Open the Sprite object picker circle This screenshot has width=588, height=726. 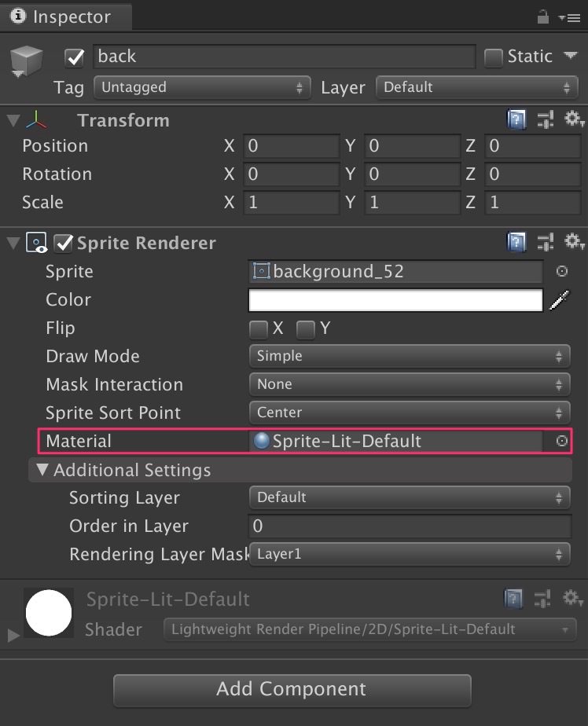click(562, 271)
